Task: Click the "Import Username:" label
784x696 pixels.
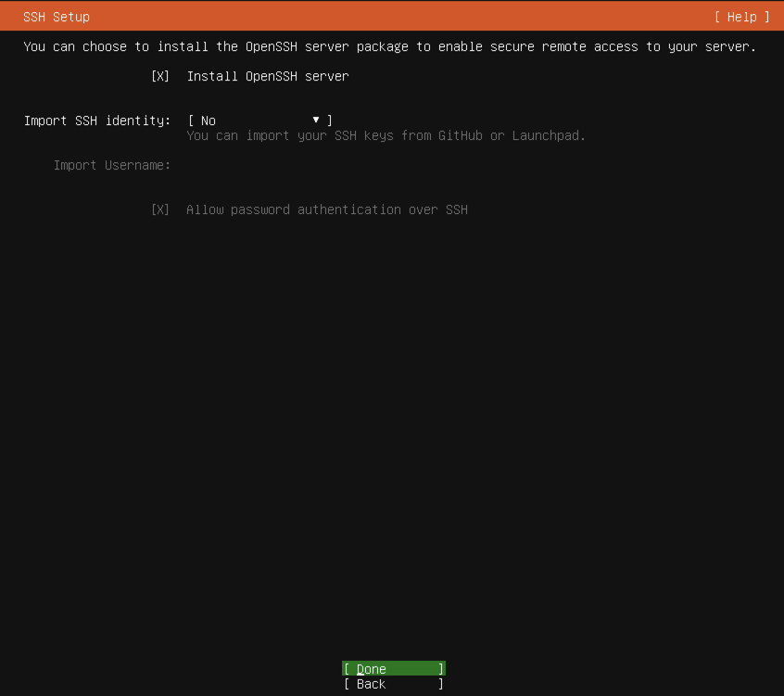Action: pos(112,165)
